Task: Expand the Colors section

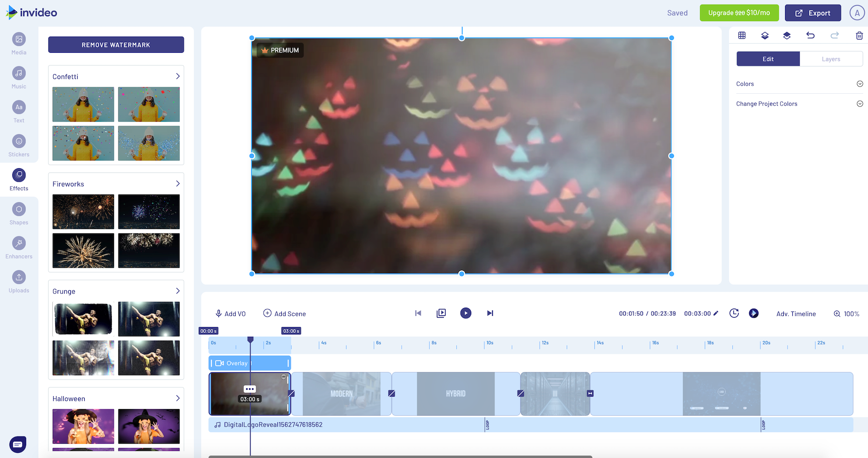Action: 859,84
